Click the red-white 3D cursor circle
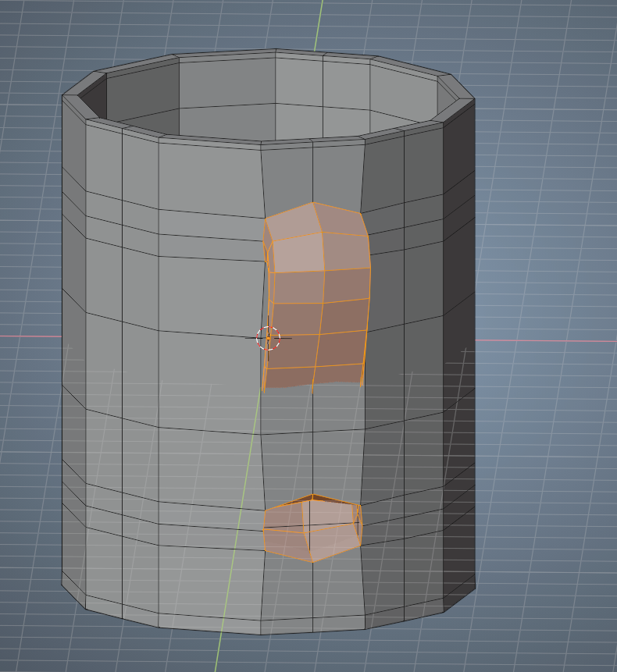Screen dimensions: 617x672 pos(269,338)
